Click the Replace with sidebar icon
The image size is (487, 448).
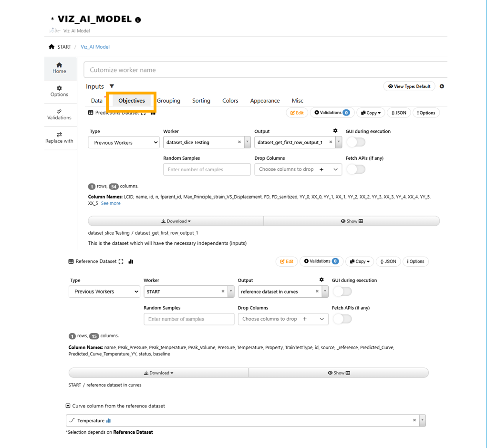coord(59,135)
